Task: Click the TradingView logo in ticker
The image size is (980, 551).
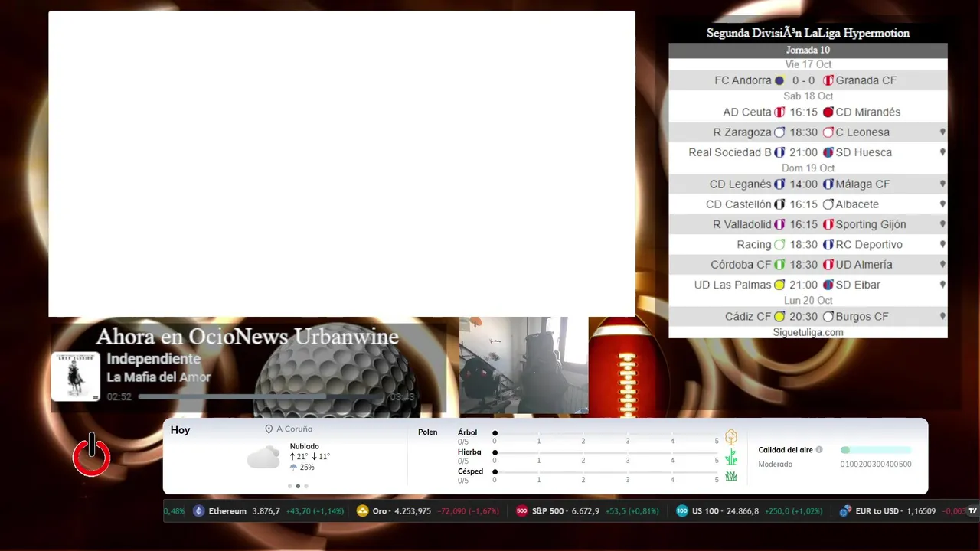Action: click(973, 511)
